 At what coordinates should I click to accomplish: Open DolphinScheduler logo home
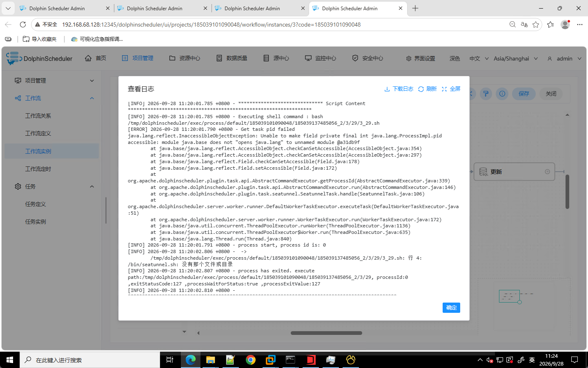pyautogui.click(x=39, y=58)
